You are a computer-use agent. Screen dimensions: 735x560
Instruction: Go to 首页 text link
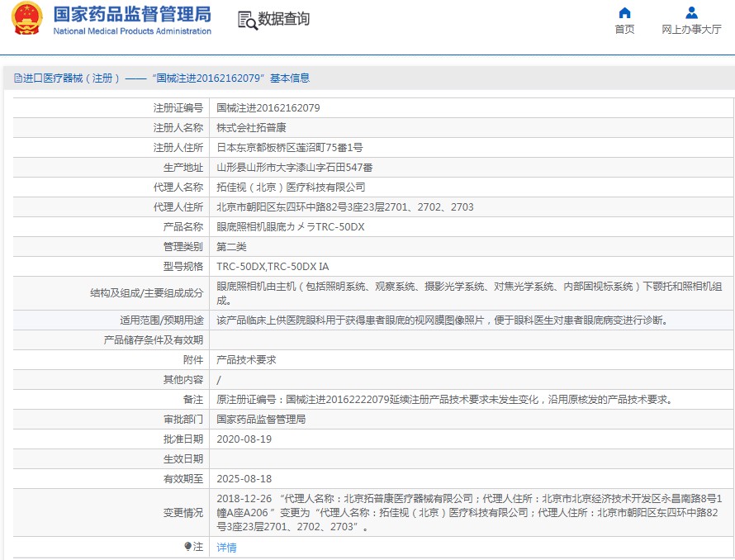(x=624, y=29)
